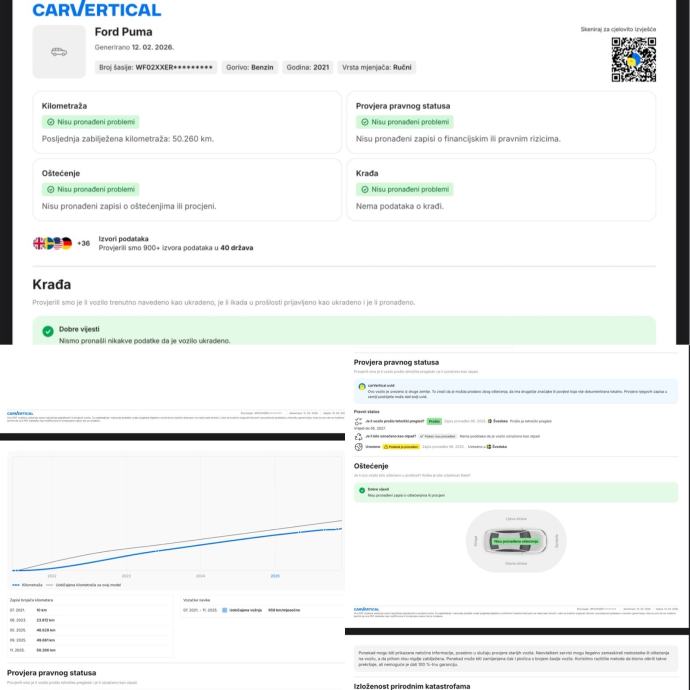Click the Oštećenje summary card heading

pyautogui.click(x=61, y=173)
